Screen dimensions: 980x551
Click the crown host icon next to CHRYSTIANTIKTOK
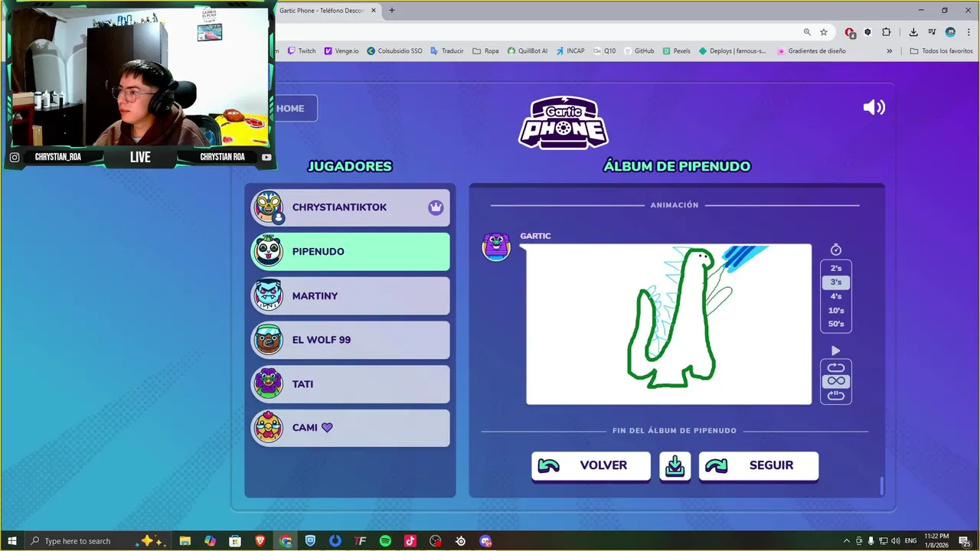tap(436, 207)
